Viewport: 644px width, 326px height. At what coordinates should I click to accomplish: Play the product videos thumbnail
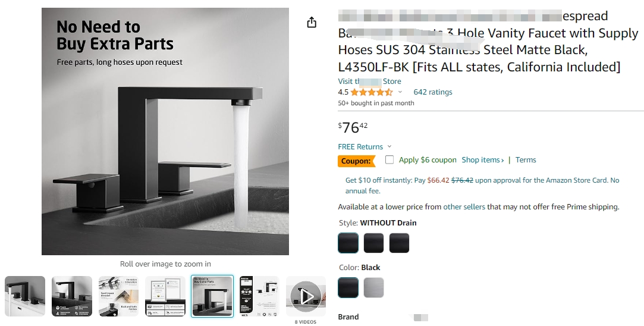[x=306, y=296]
